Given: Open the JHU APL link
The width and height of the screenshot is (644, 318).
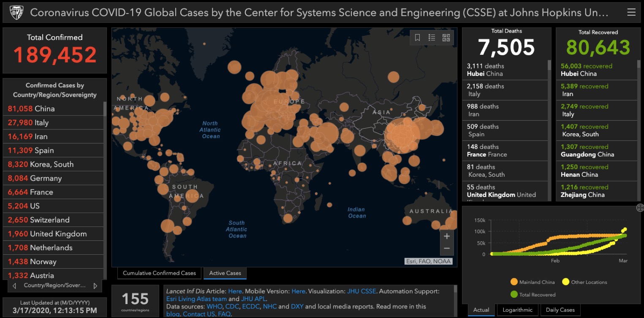Looking at the screenshot, I should 253,299.
